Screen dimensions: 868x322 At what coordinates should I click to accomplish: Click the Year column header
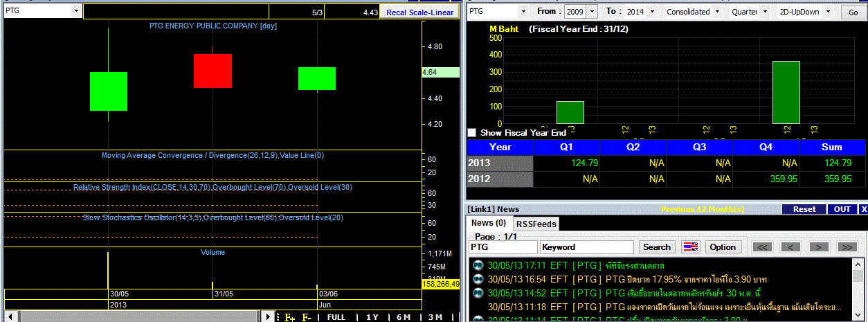coord(500,147)
